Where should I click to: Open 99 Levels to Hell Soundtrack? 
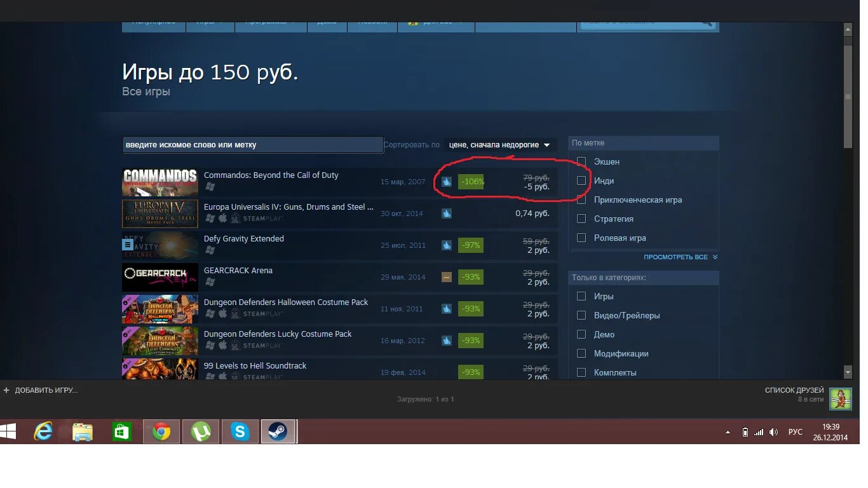click(x=255, y=366)
